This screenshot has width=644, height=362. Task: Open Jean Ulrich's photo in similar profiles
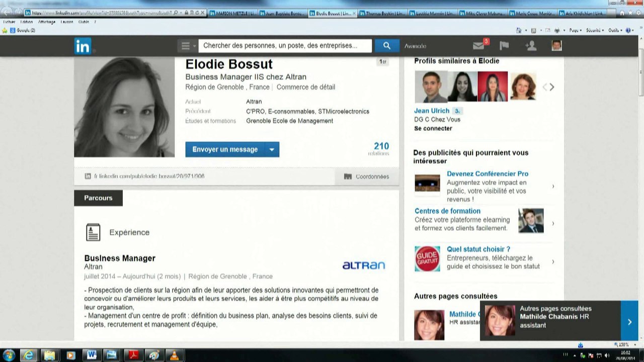pos(431,86)
